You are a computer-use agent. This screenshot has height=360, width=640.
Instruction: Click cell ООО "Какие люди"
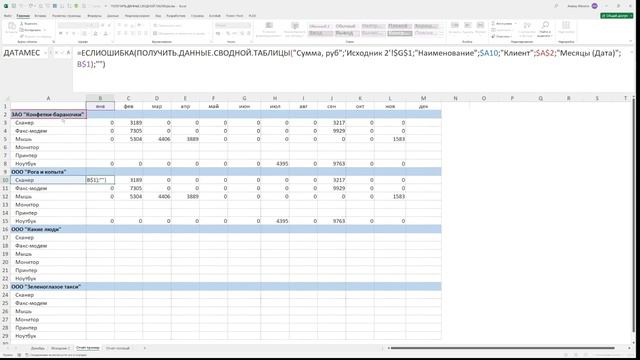(x=48, y=229)
